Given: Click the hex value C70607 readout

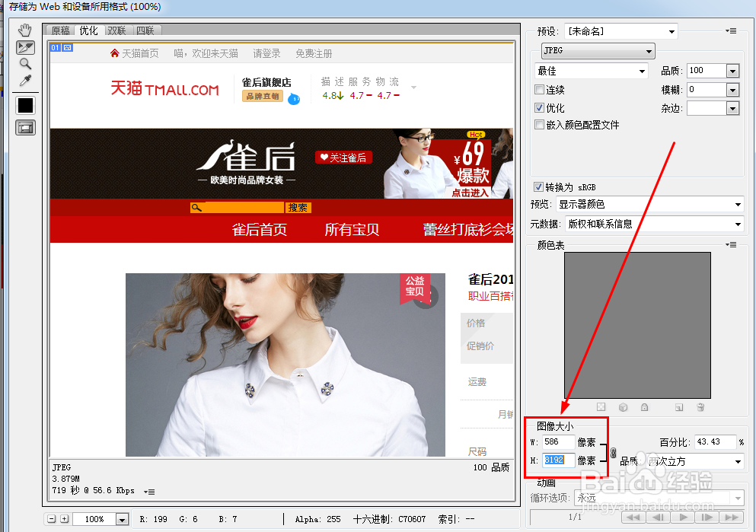Looking at the screenshot, I should pyautogui.click(x=412, y=519).
